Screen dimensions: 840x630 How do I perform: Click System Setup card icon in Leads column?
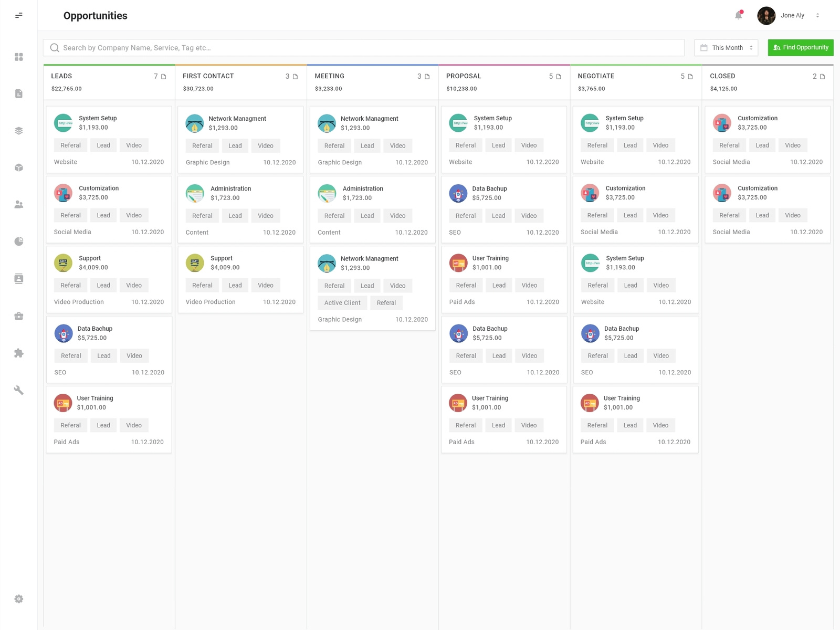point(64,123)
